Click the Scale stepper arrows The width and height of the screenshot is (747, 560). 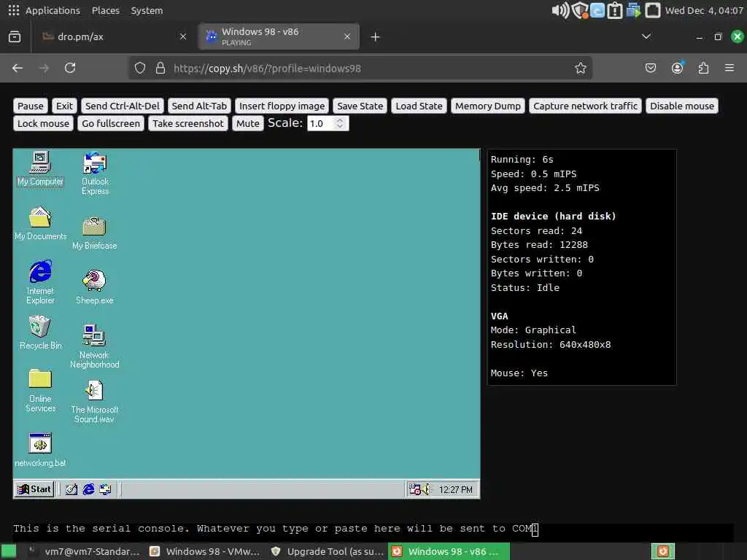pos(340,123)
